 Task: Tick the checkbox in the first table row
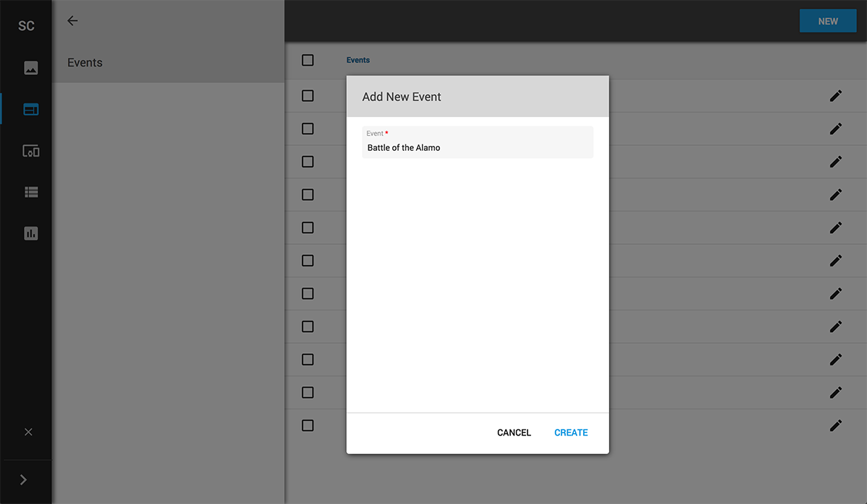click(x=308, y=95)
